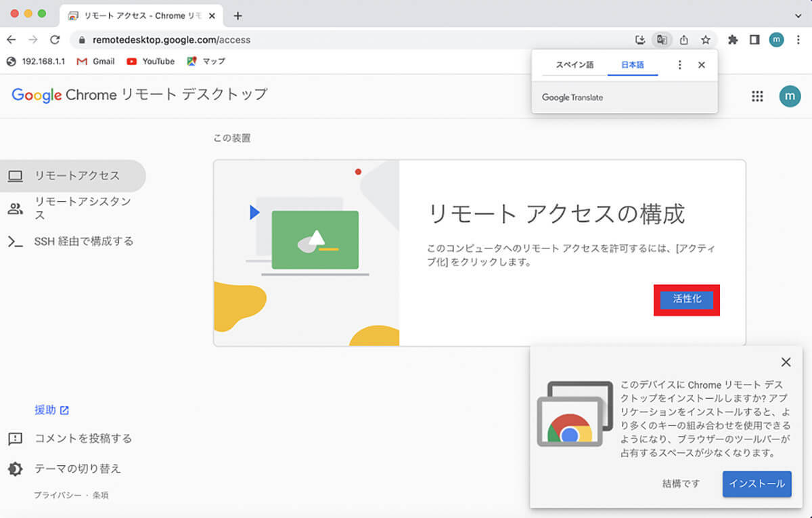Open the YouTube bookmark

150,61
